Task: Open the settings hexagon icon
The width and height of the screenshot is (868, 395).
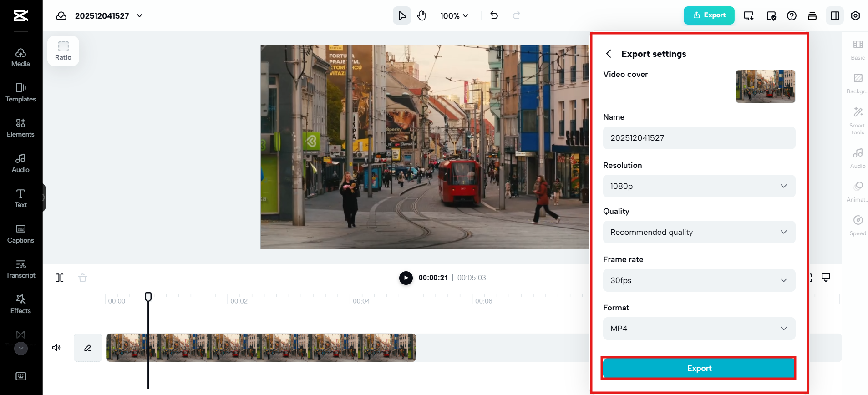Action: click(x=855, y=16)
